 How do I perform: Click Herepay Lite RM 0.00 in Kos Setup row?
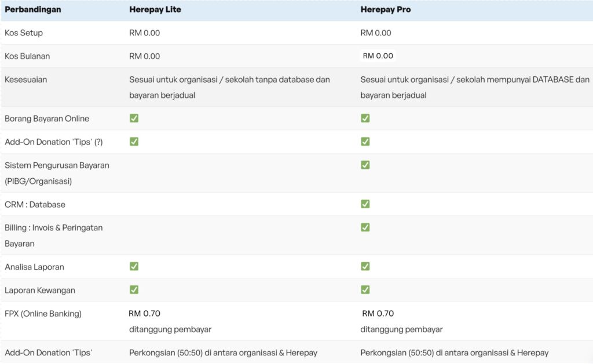tap(144, 33)
